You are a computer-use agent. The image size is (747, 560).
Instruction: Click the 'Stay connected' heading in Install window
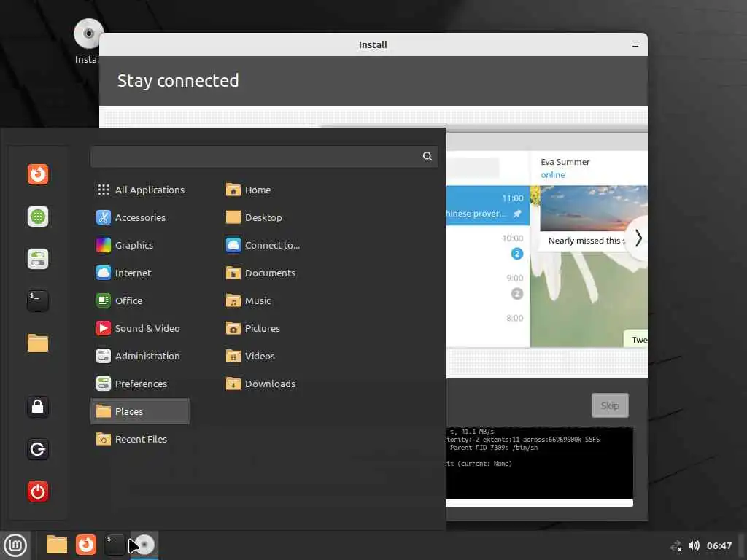pos(178,80)
